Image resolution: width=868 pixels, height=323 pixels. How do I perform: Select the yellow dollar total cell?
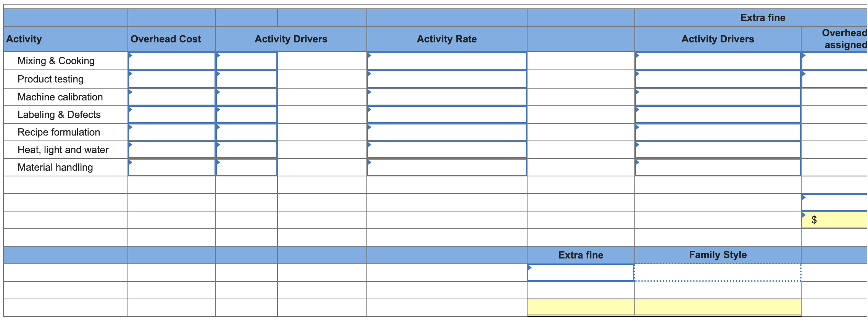click(835, 220)
